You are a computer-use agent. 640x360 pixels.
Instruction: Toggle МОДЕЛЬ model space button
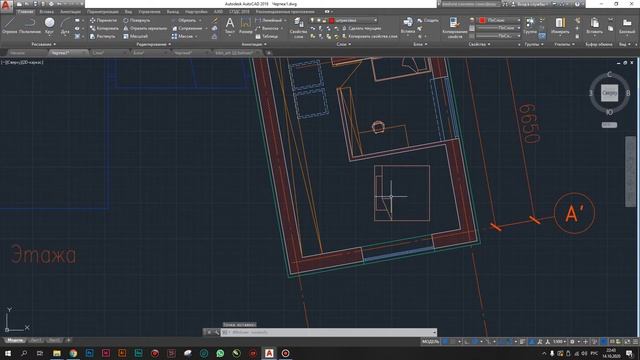click(x=430, y=341)
